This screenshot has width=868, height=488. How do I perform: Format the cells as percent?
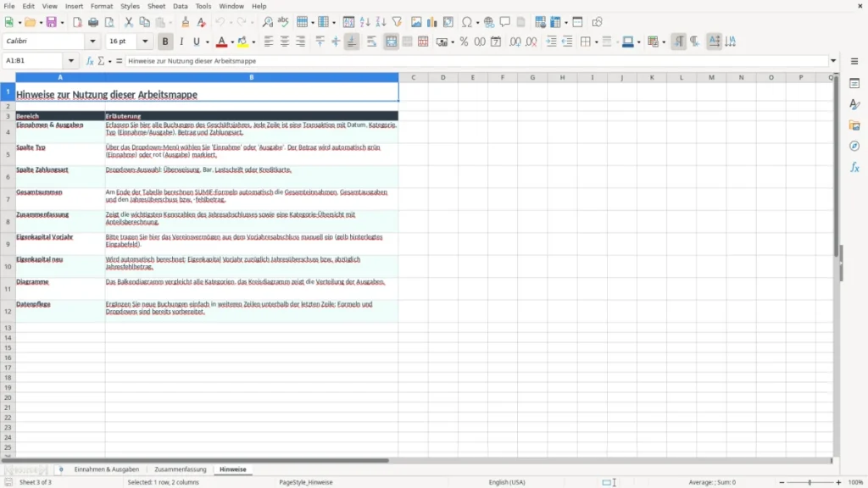coord(464,42)
